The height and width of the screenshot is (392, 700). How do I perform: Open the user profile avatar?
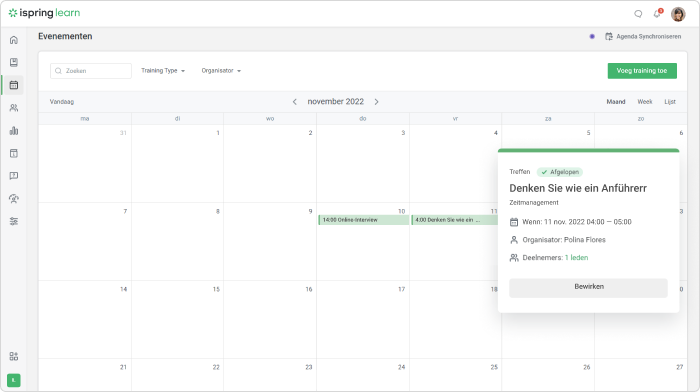click(x=678, y=14)
